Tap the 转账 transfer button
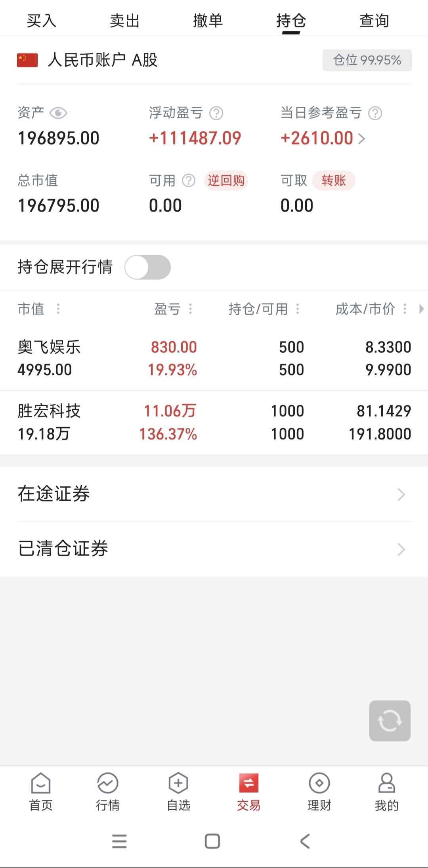This screenshot has height=868, width=428. pos(334,181)
